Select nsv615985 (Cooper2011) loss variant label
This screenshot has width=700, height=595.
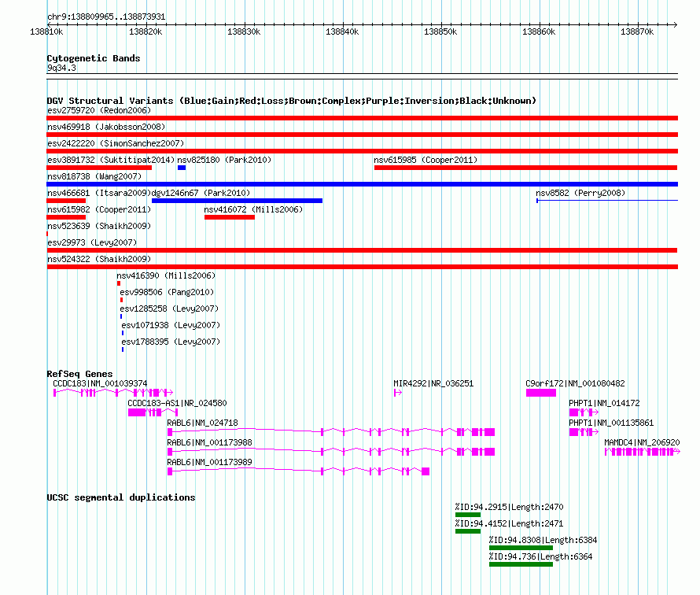pos(426,160)
